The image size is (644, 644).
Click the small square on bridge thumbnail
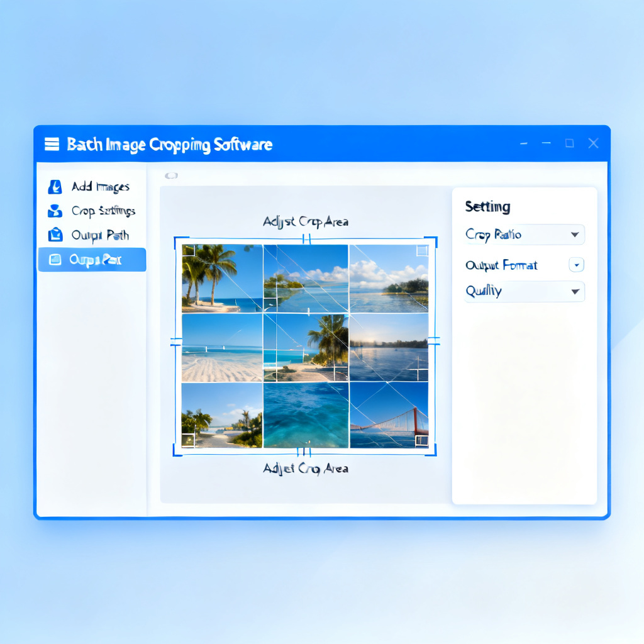click(422, 441)
